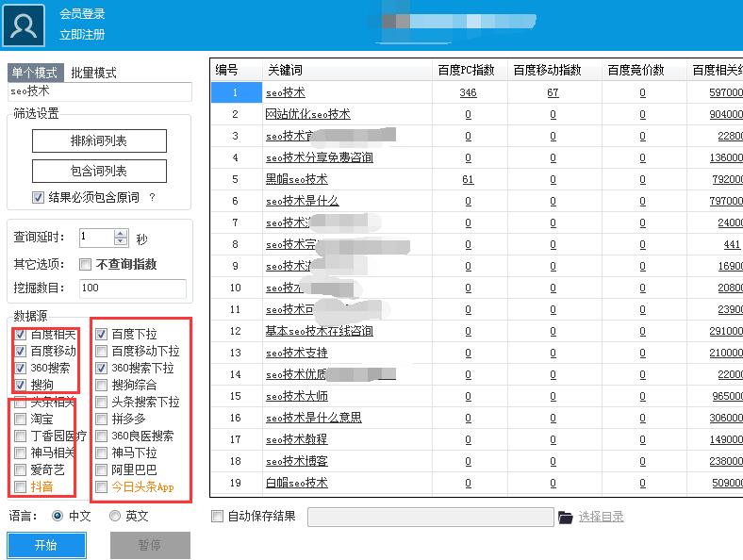Open keyword link seo技术博客

coord(297,461)
